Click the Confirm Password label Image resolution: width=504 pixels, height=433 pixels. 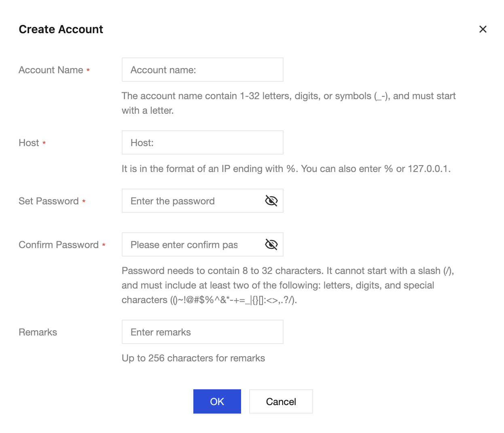[59, 245]
